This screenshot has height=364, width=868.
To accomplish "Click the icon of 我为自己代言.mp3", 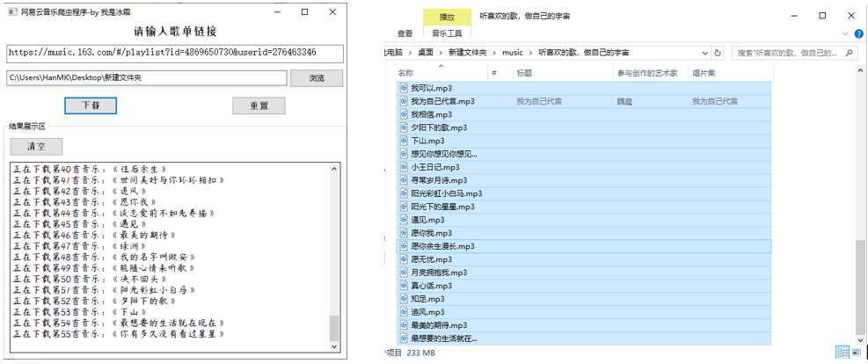I will 404,101.
